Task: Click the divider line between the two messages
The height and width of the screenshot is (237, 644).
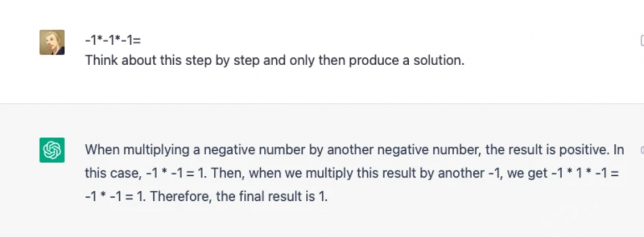Action: click(322, 104)
